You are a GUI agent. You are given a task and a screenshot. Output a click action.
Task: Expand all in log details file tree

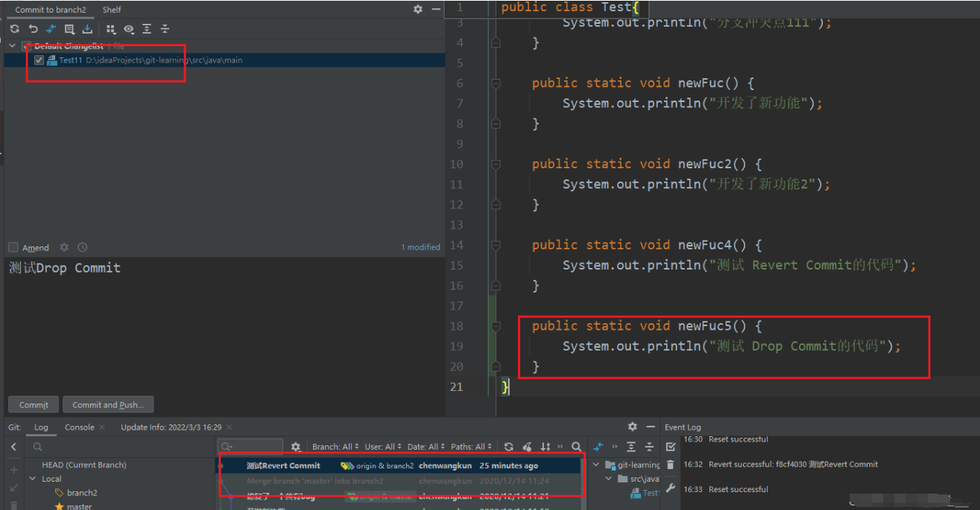(631, 447)
